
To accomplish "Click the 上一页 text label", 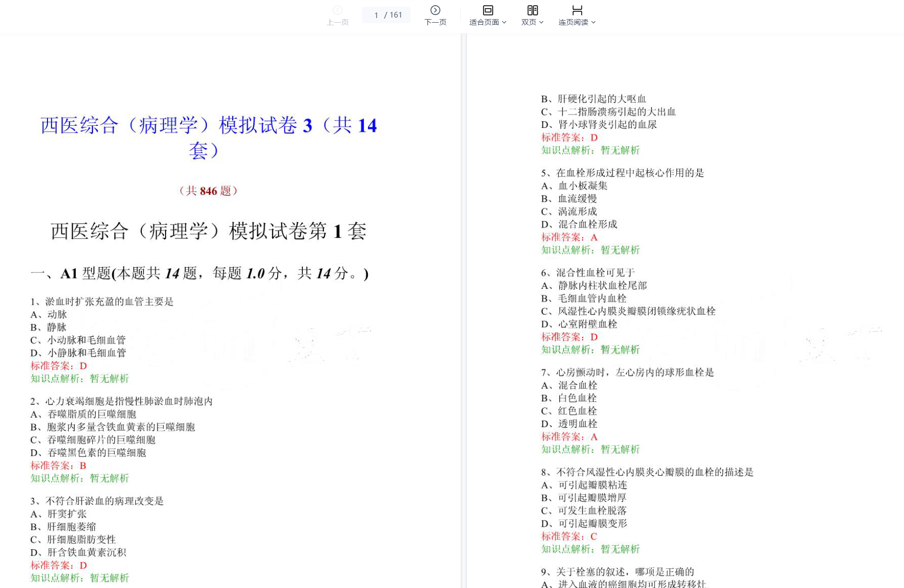I will point(337,22).
